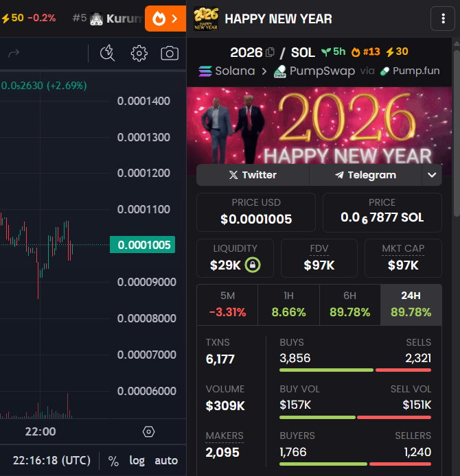460x476 pixels.
Task: Click the orange trending flame button
Action: 165,19
